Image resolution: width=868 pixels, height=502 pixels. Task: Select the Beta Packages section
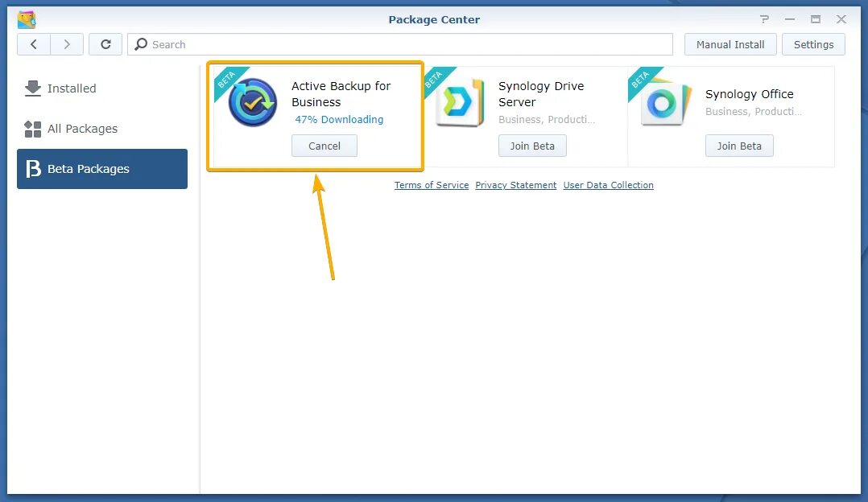coord(101,169)
